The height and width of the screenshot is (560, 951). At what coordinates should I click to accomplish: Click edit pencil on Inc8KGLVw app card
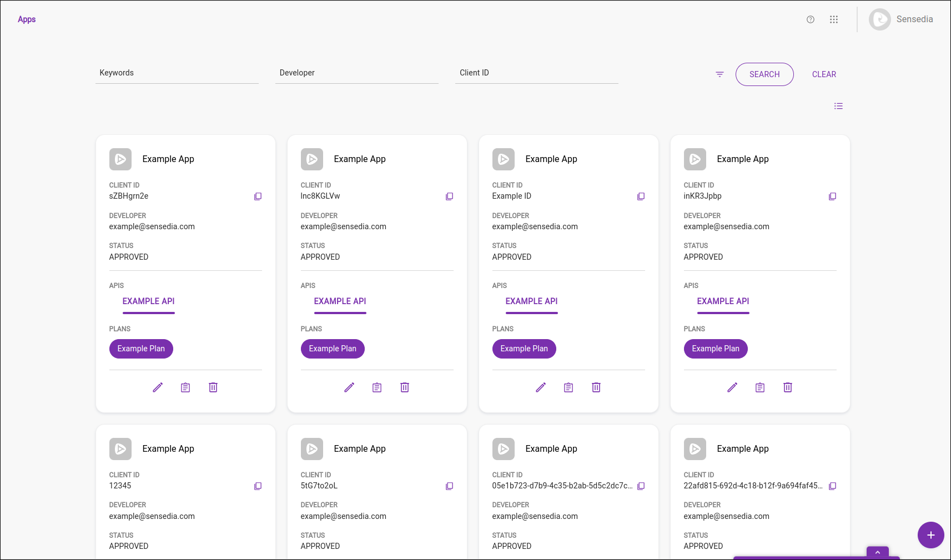tap(349, 387)
